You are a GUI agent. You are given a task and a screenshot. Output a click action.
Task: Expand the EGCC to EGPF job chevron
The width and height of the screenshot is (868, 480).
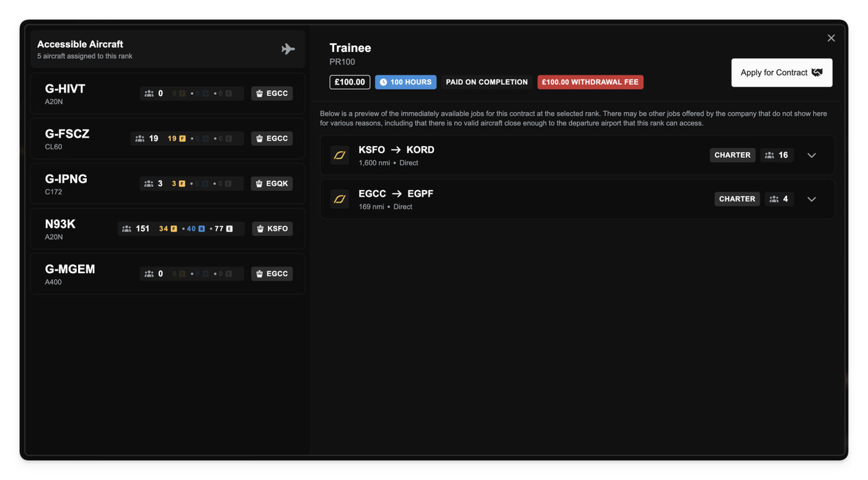click(x=812, y=199)
